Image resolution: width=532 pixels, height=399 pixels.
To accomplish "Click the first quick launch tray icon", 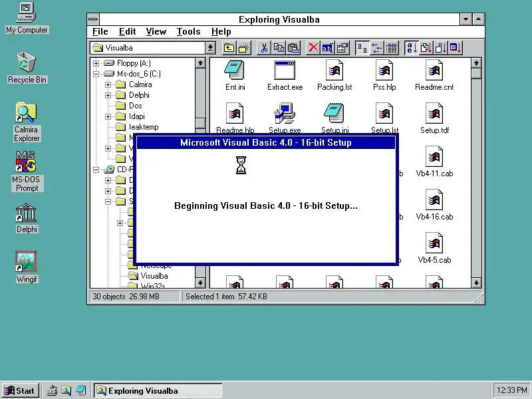I will (x=52, y=391).
